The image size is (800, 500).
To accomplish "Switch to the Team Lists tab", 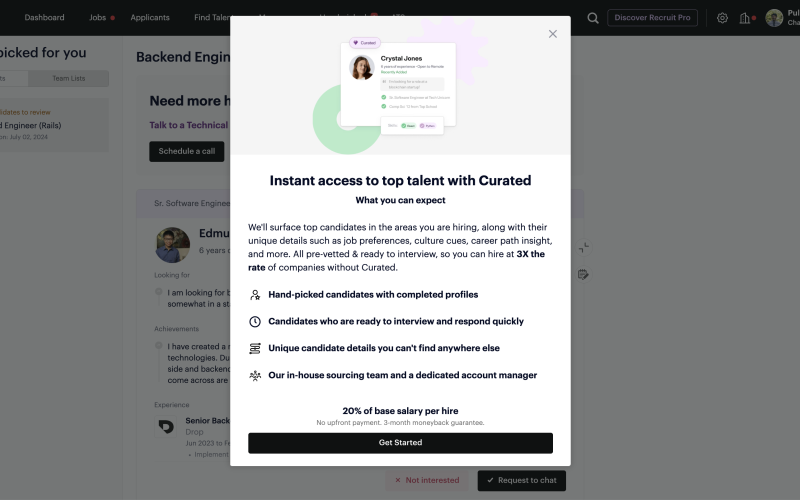I will click(x=68, y=78).
